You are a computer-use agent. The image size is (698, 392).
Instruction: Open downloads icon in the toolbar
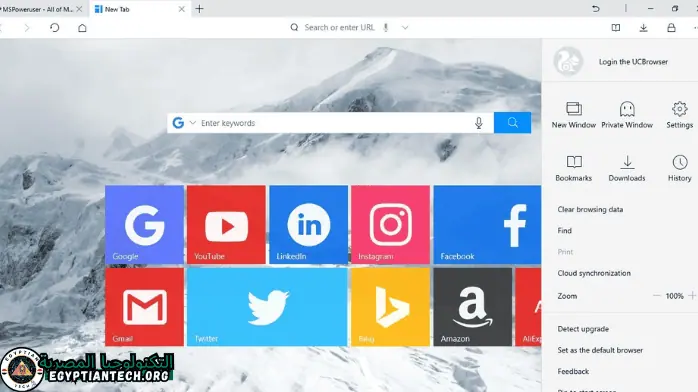click(643, 28)
